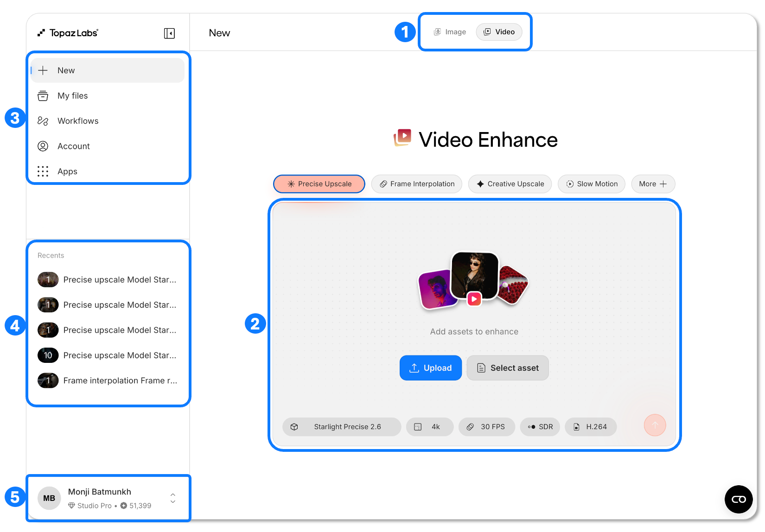Open the Apps section

(x=108, y=171)
